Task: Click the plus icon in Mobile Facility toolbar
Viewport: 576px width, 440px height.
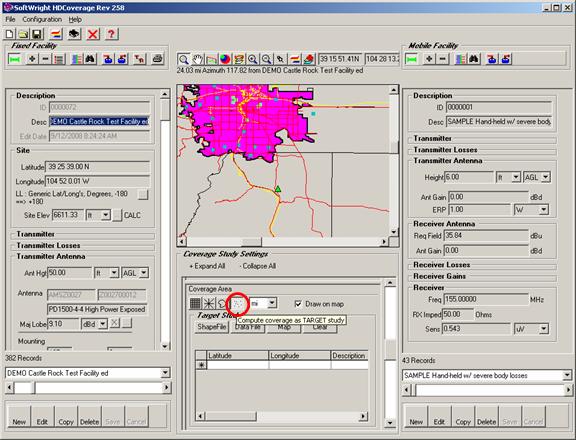Action: point(429,59)
